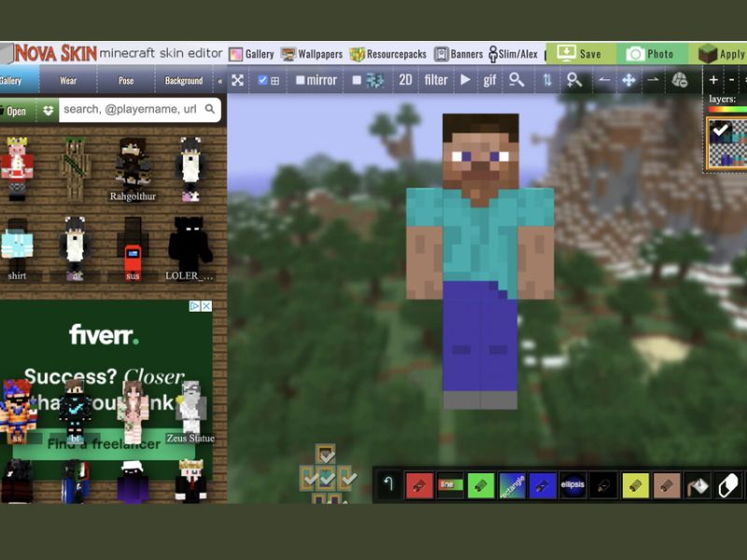Export skin as gif
Image resolution: width=747 pixels, height=560 pixels.
489,80
